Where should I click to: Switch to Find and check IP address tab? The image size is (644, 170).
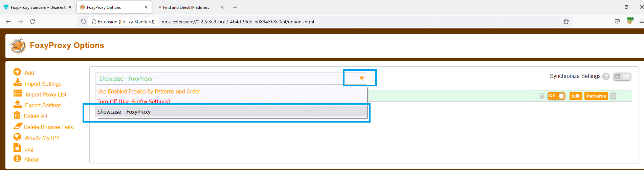(x=186, y=7)
